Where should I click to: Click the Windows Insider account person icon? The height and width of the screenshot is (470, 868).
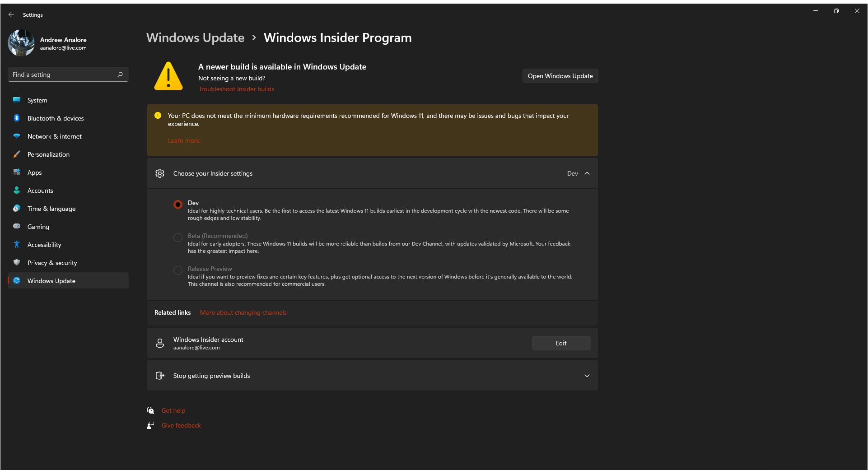(160, 343)
